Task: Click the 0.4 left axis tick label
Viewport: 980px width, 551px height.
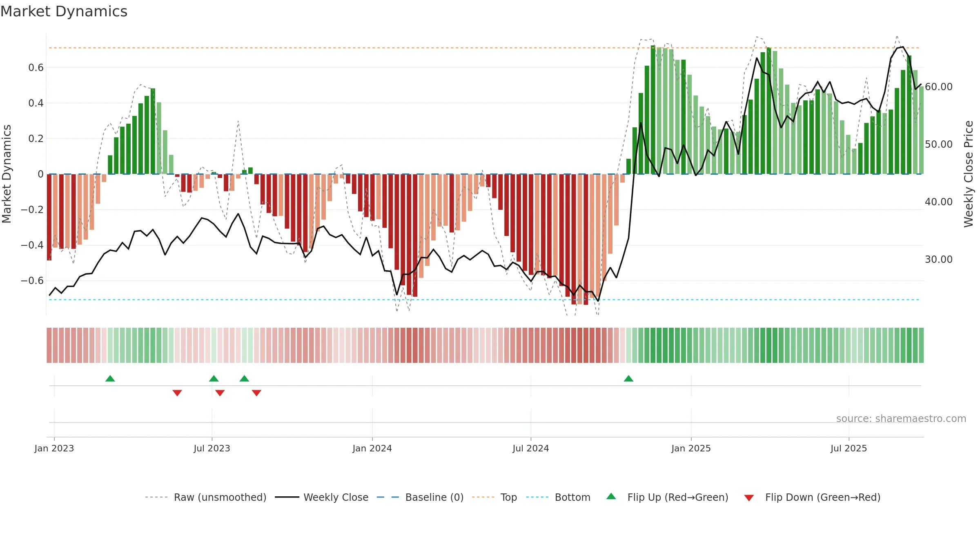Action: click(36, 103)
